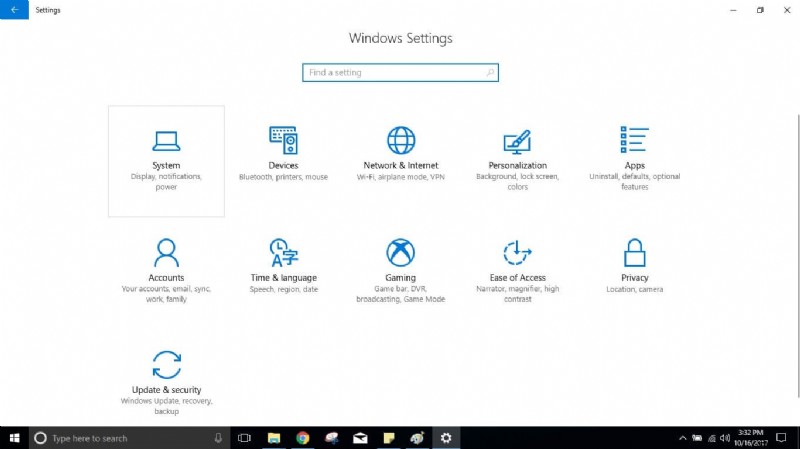Open the network Wi-Fi tray icon
This screenshot has height=449, width=800.
[x=712, y=438]
